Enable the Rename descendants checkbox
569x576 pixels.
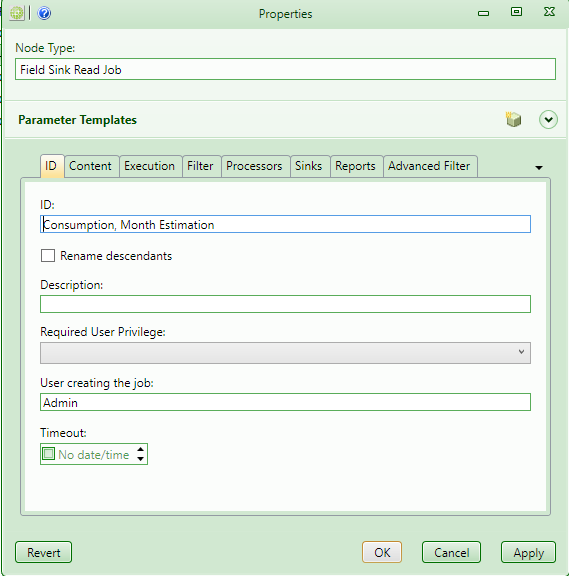pyautogui.click(x=48, y=255)
